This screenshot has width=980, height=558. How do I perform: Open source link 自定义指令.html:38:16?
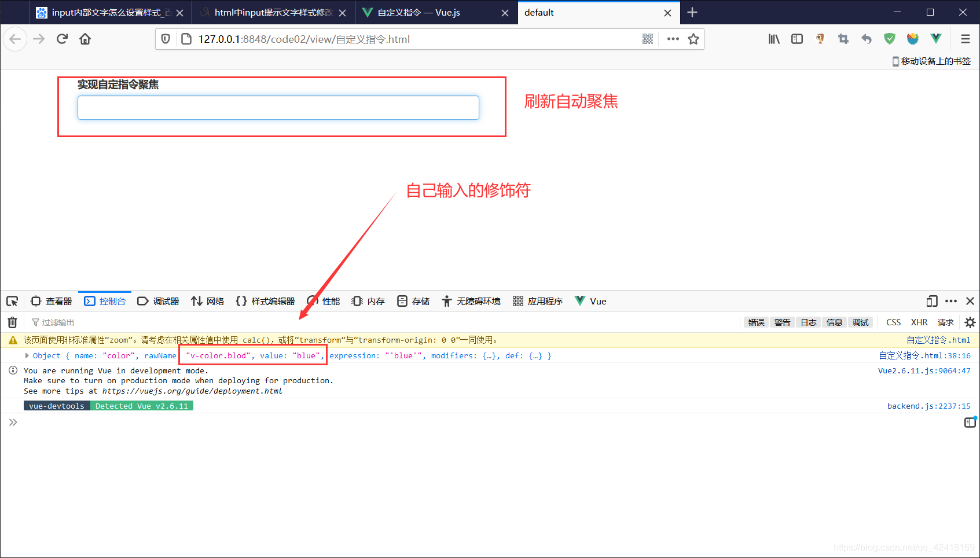tap(924, 355)
